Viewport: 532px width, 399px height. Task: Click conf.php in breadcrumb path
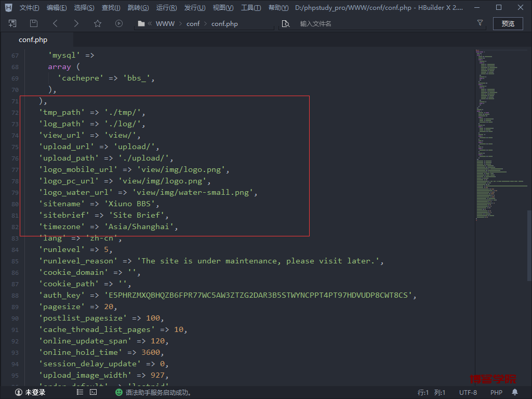tap(224, 24)
